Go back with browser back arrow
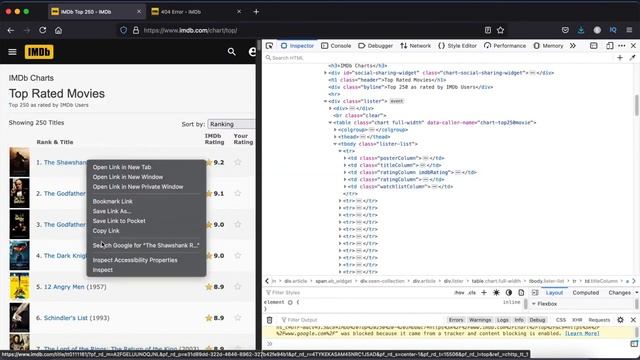 tap(11, 30)
